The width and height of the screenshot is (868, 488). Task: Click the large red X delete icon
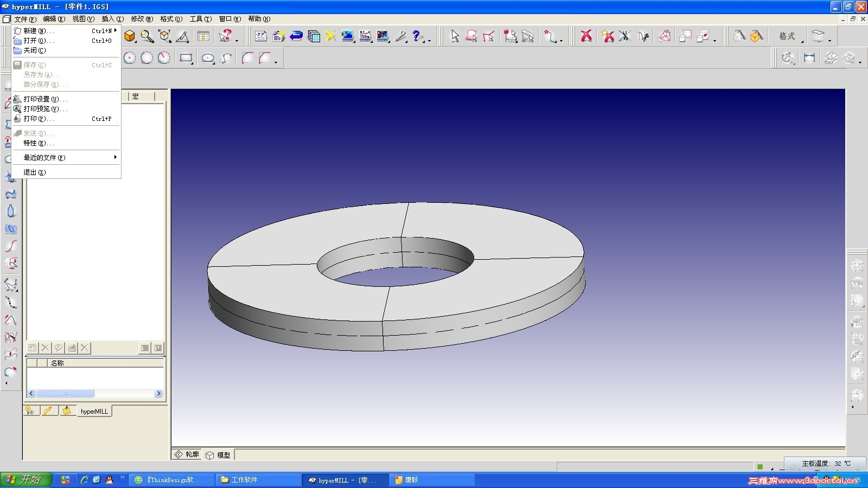click(586, 36)
